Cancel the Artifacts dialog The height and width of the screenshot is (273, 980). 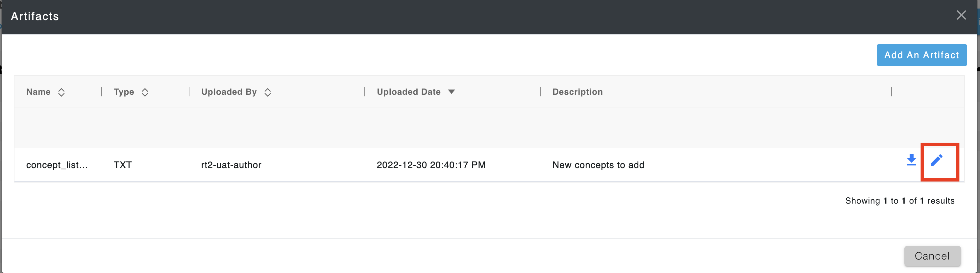pos(932,256)
